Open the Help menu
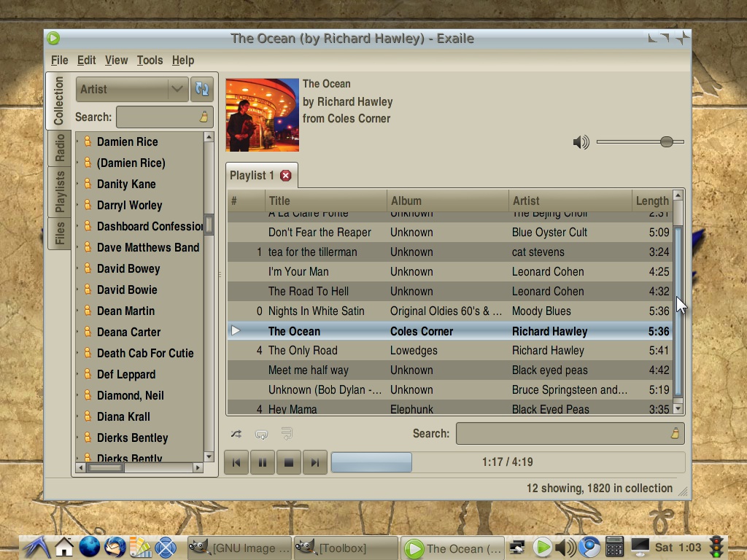The height and width of the screenshot is (560, 747). [x=183, y=61]
